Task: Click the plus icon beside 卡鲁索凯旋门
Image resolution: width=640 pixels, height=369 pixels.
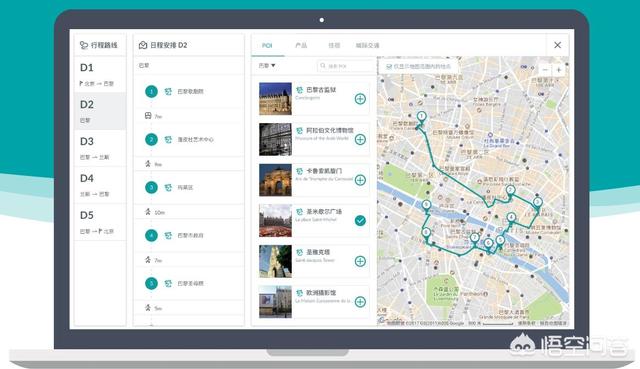Action: pyautogui.click(x=360, y=180)
